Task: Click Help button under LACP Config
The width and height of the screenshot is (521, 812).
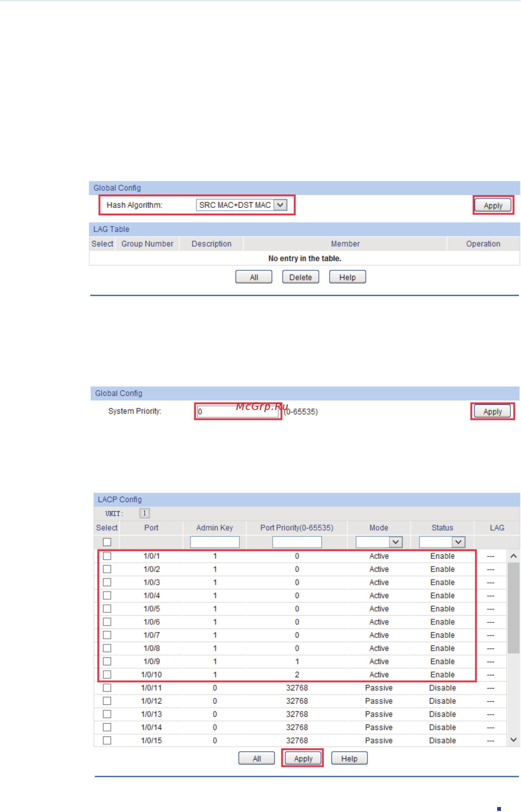Action: pyautogui.click(x=349, y=758)
